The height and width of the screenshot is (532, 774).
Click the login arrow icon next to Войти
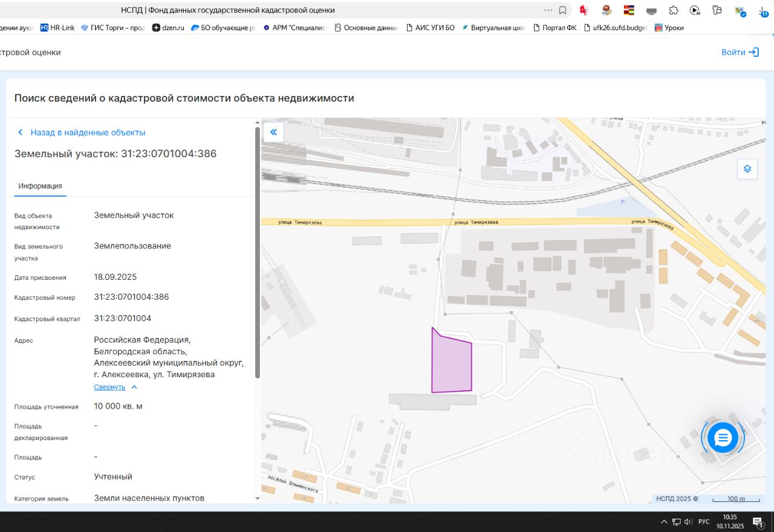[753, 52]
